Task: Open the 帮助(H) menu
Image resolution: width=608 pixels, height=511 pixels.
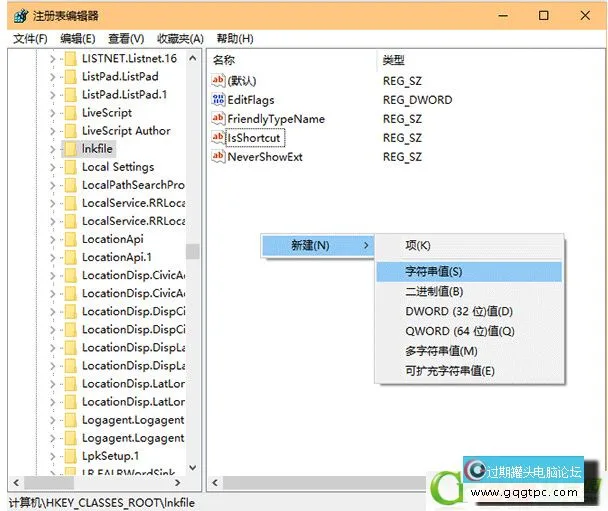Action: [x=235, y=39]
